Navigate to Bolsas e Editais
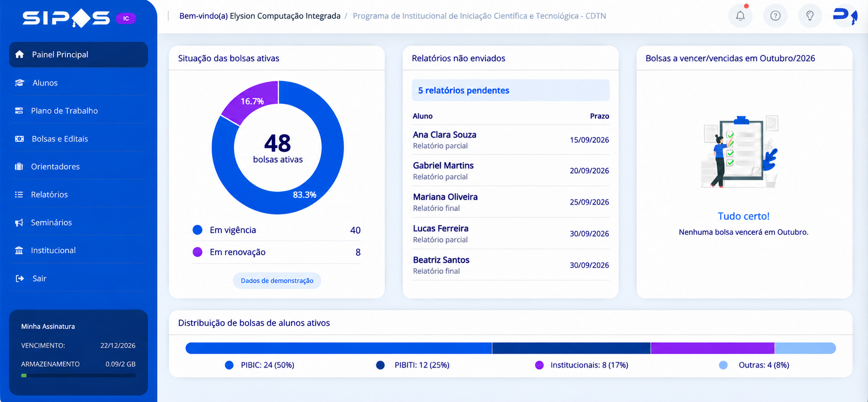Image resolution: width=868 pixels, height=402 pixels. click(x=78, y=139)
